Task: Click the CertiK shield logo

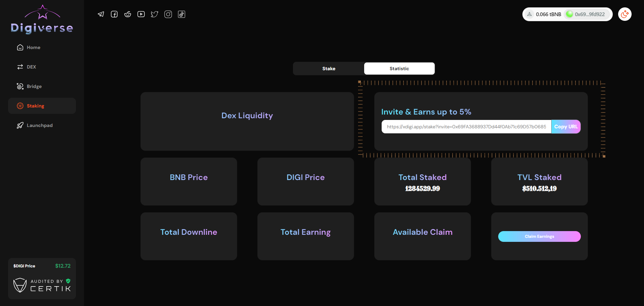Action: 20,285
